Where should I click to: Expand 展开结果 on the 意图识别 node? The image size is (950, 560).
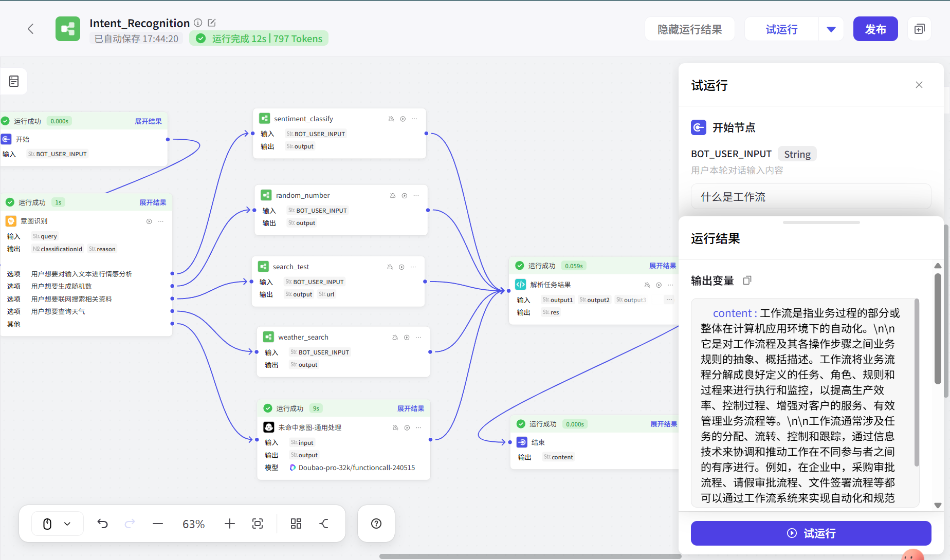tap(153, 202)
